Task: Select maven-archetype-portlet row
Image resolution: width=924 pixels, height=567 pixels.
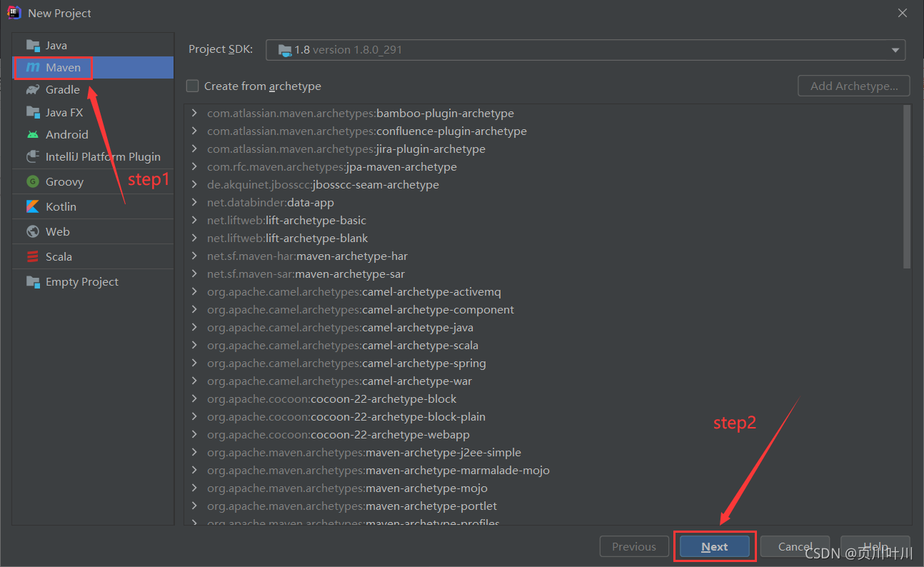Action: click(543, 506)
